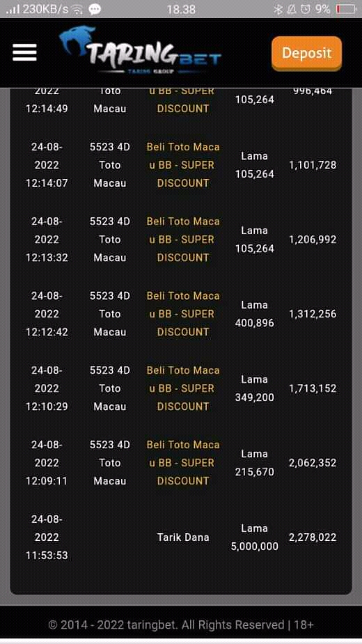The height and width of the screenshot is (644, 362).
Task: Open Beli Toto Macau link at 12:09:11
Action: click(183, 463)
